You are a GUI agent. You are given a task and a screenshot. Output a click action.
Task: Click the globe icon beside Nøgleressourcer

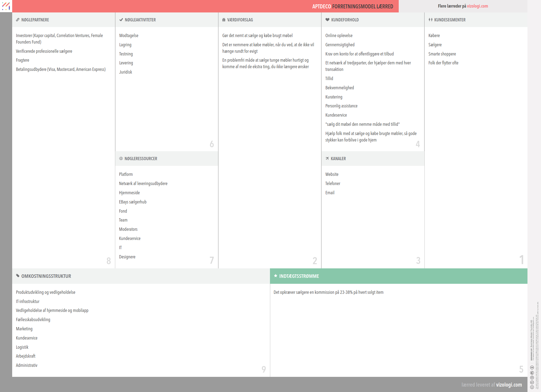[x=121, y=159]
